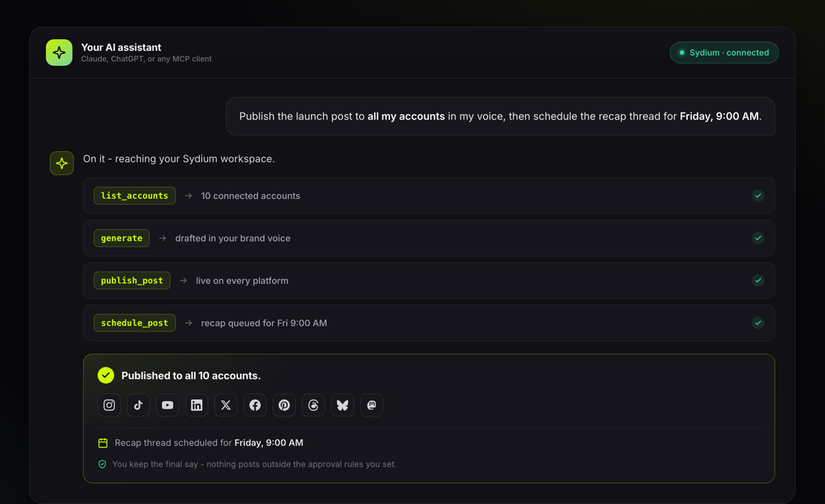
Task: Click 'Published to all 10 accounts.' heading
Action: (191, 375)
